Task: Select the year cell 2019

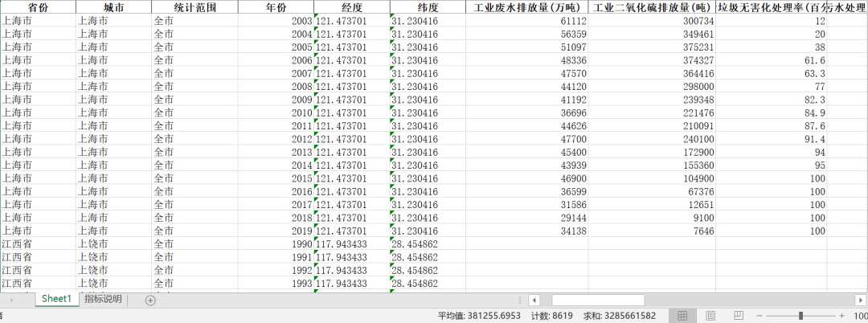Action: 276,231
